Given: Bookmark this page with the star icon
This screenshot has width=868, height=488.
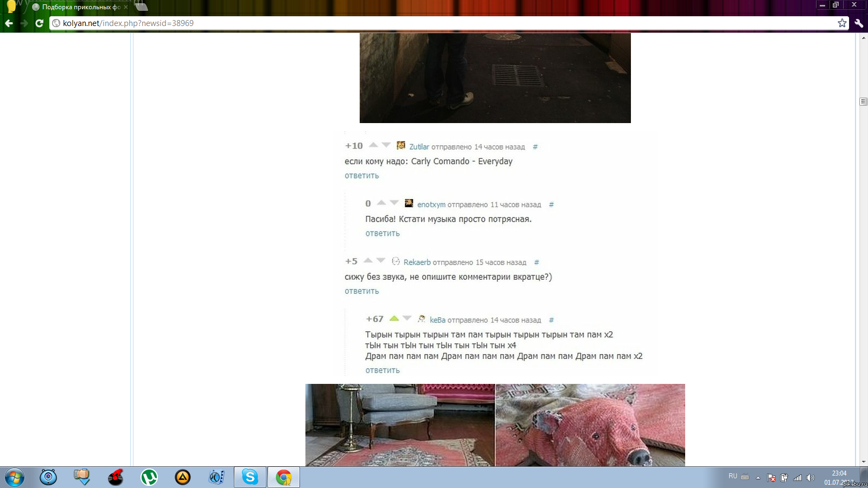Looking at the screenshot, I should (x=842, y=23).
